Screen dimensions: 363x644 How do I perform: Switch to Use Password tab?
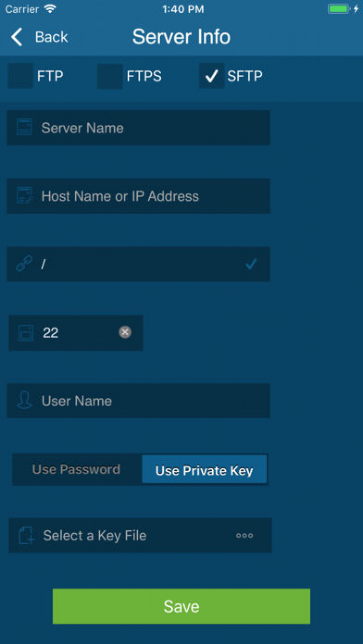[76, 469]
